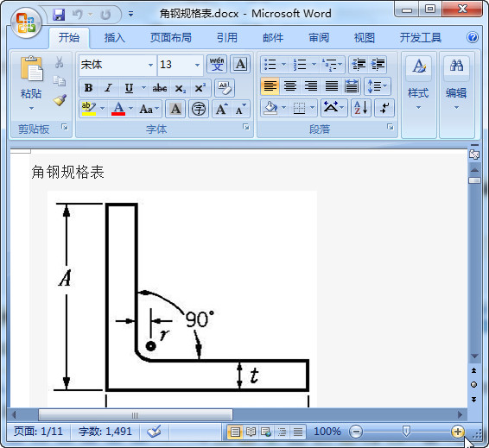Toggle strikethrough formatting

pos(159,88)
